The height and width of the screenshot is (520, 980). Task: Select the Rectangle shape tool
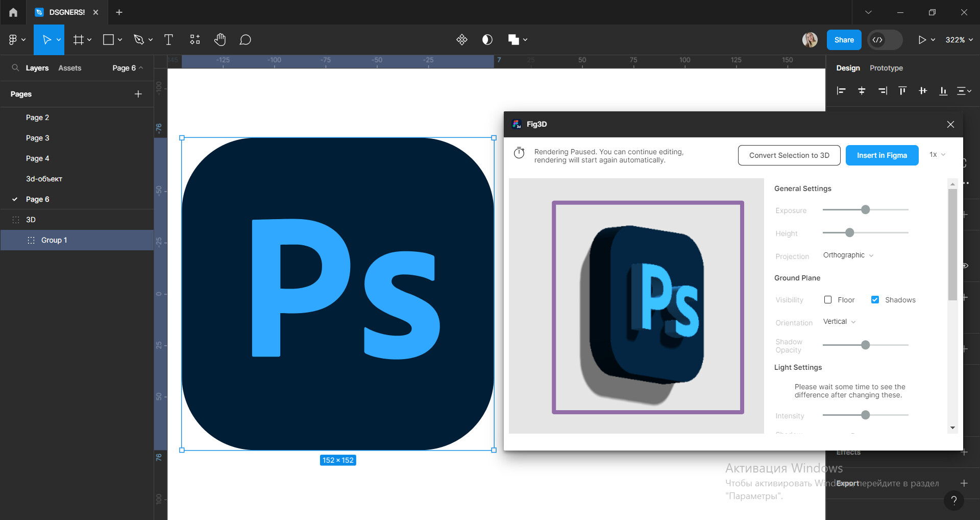[x=108, y=40]
